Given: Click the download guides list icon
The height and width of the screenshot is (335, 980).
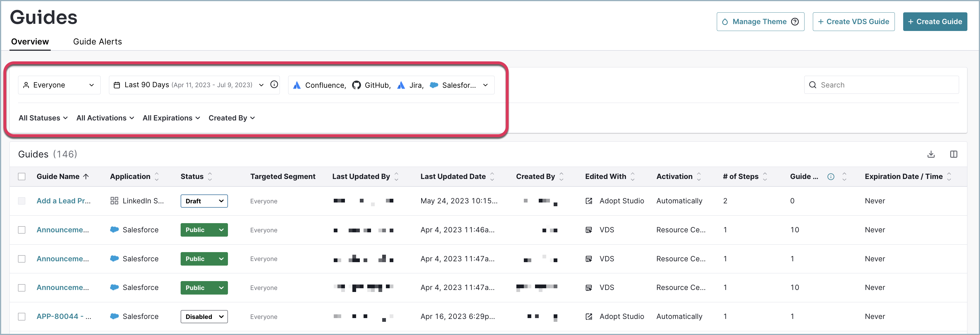Looking at the screenshot, I should pos(931,154).
